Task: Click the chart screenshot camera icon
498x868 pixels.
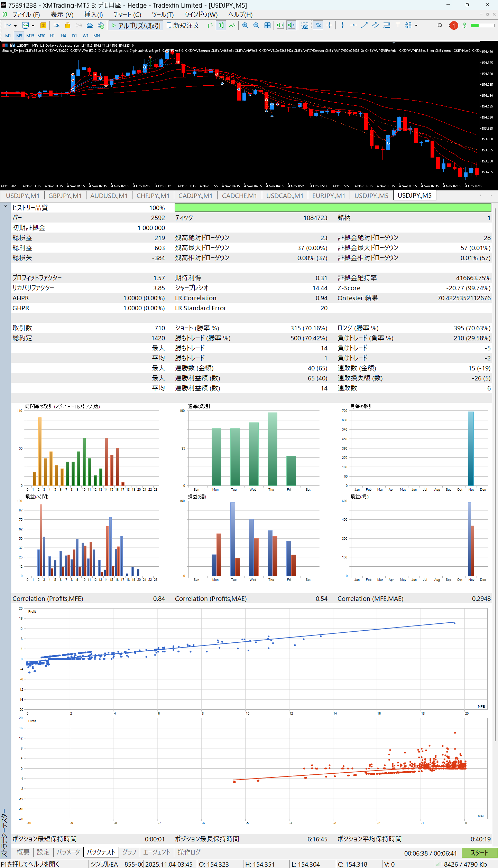Action: pos(305,26)
